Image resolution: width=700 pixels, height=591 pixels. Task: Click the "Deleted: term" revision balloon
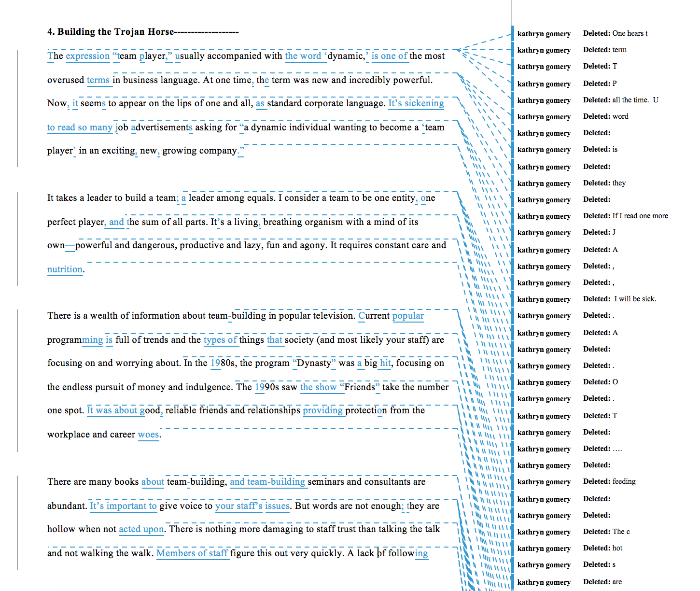[x=605, y=50]
